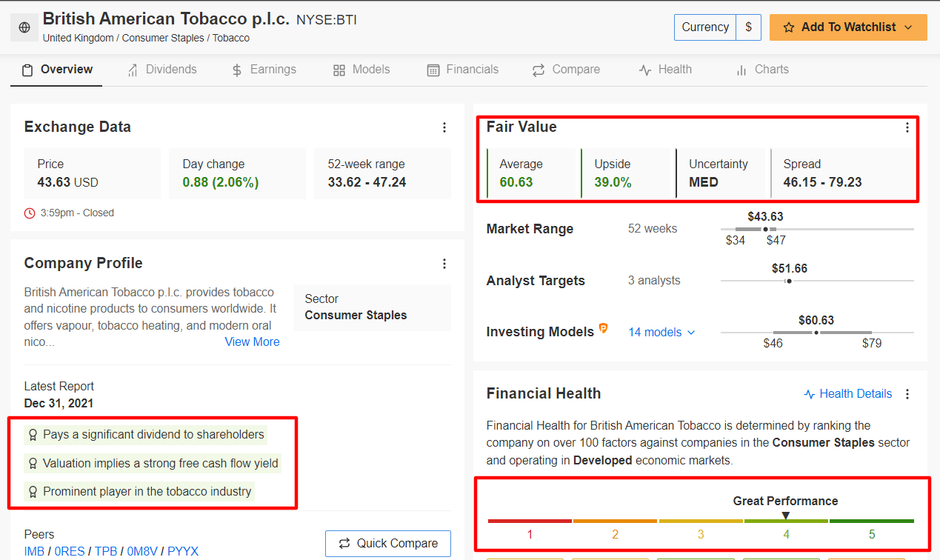Open peer 0M8V link
The width and height of the screenshot is (940, 560).
tap(143, 552)
